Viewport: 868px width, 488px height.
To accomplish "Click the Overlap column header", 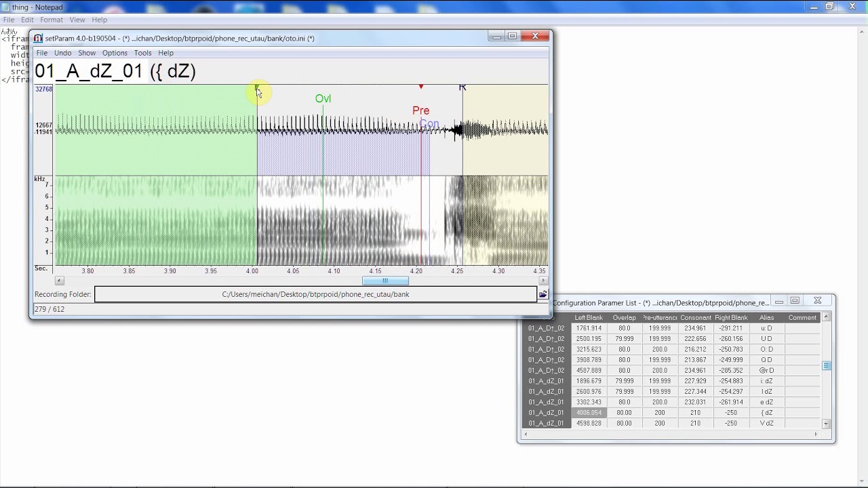I will (624, 317).
